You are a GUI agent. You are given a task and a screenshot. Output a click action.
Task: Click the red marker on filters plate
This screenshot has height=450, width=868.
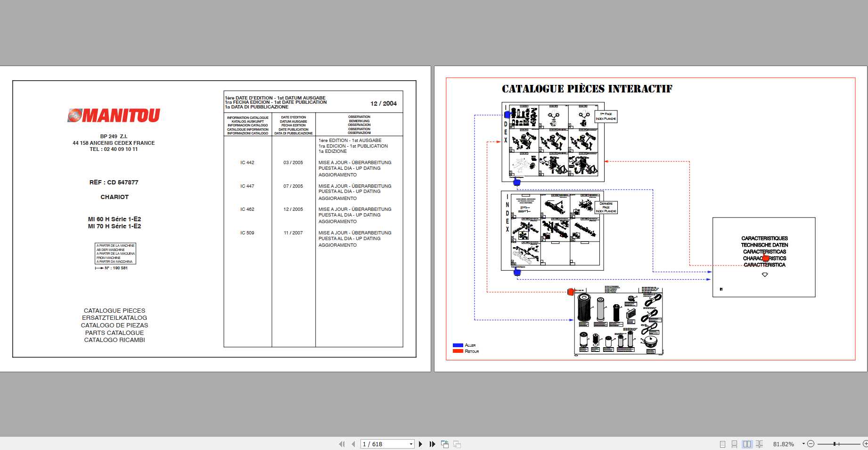571,292
